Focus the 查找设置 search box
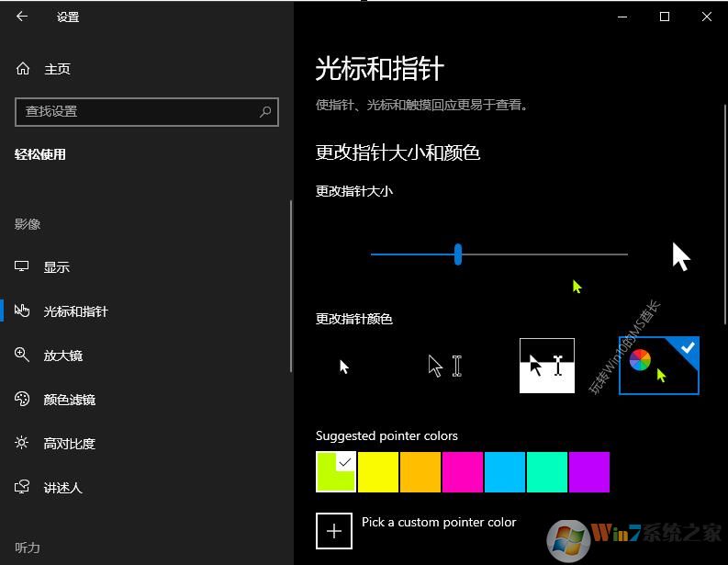The image size is (728, 565). tap(147, 111)
